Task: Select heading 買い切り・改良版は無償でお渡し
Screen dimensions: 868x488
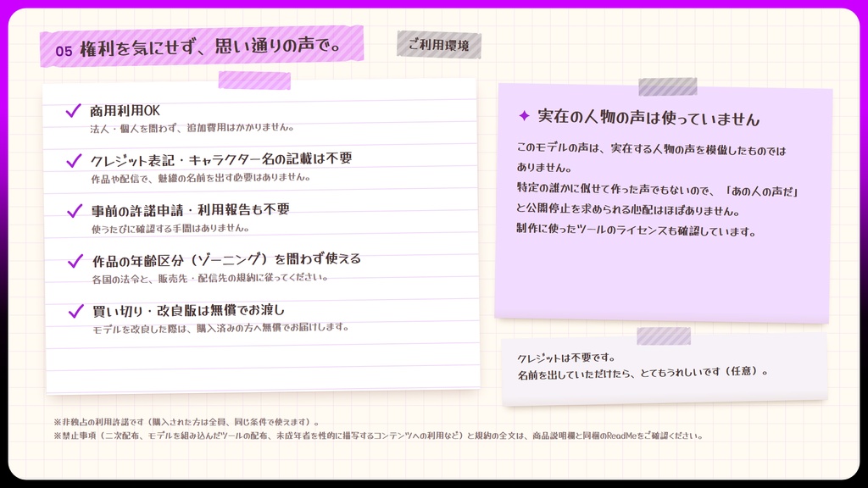Action: point(188,310)
